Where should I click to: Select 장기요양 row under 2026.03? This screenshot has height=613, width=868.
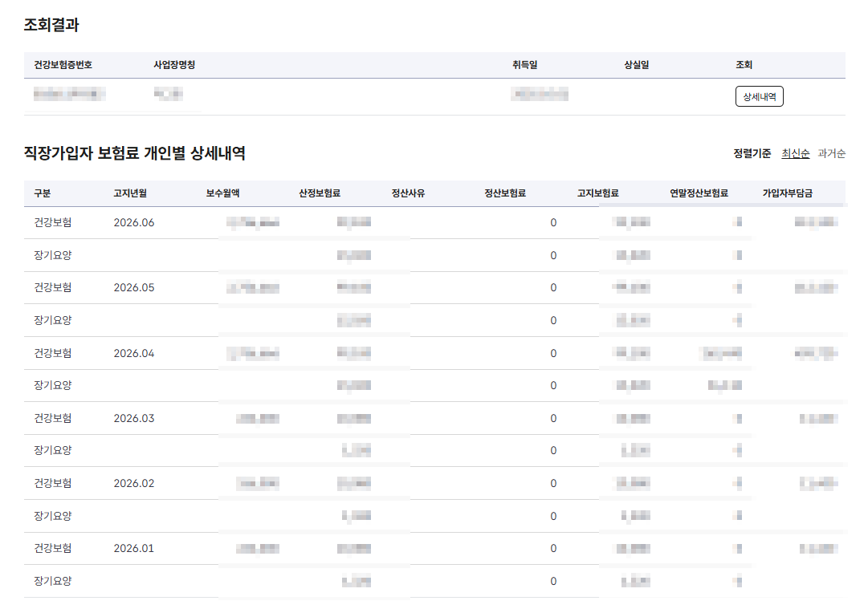coord(52,450)
